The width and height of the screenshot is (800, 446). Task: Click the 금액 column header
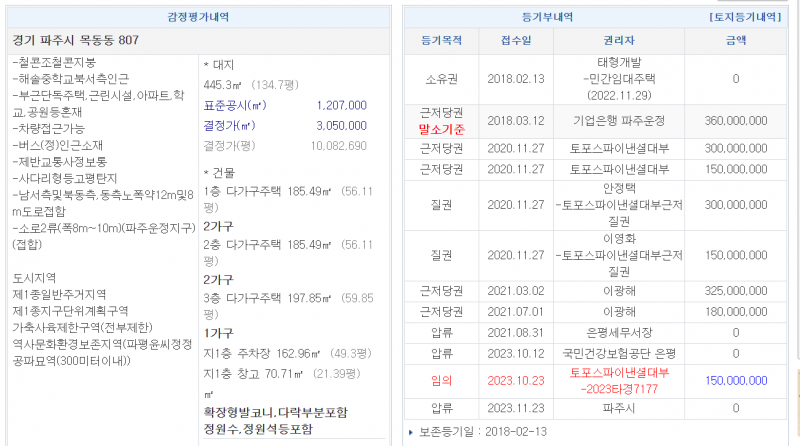734,41
